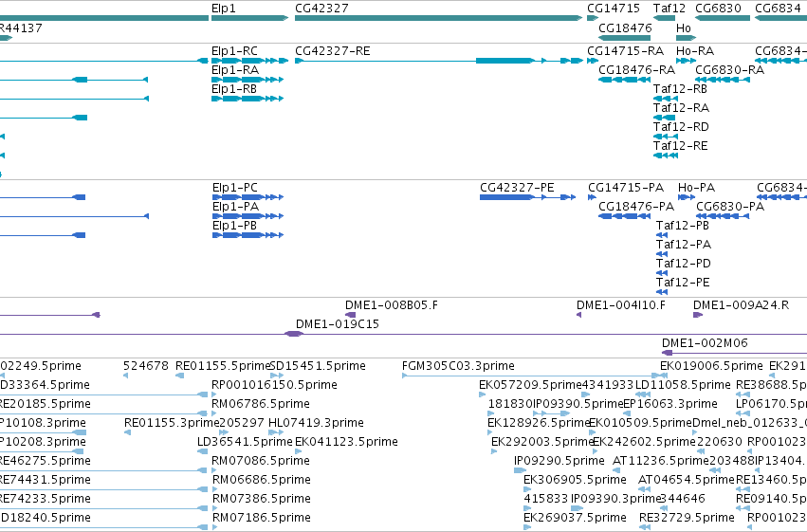Select EST RM07386.5prime
The image size is (807, 532).
(214, 509)
